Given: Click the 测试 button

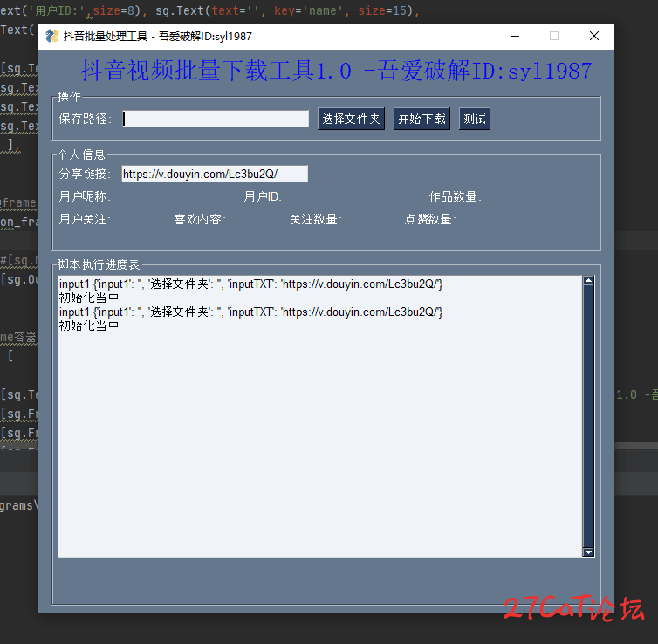Looking at the screenshot, I should point(475,120).
